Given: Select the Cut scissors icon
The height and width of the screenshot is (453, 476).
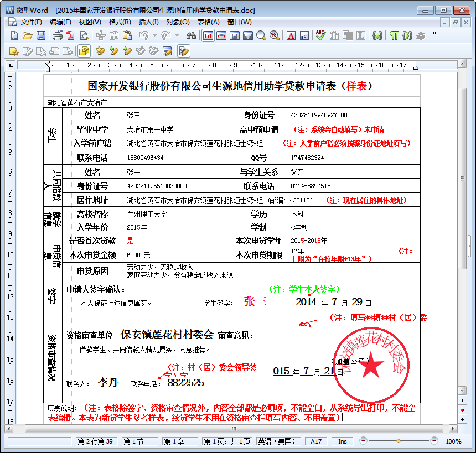Looking at the screenshot, I should [100, 35].
